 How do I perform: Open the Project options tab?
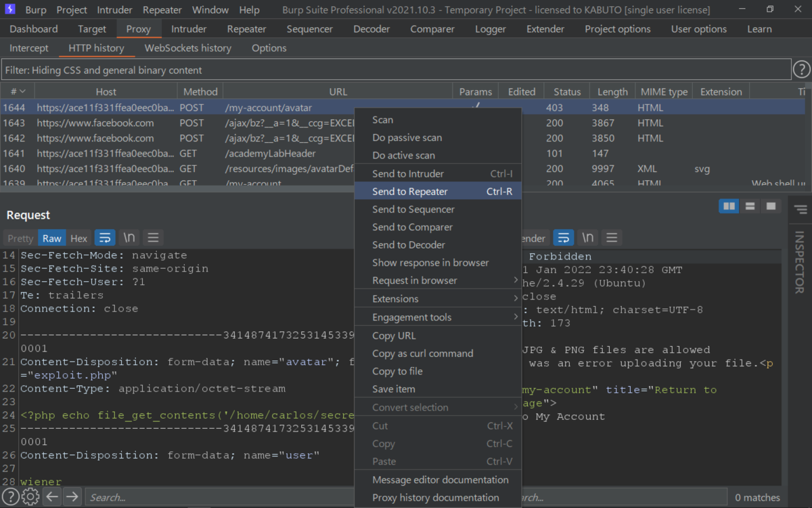click(618, 29)
